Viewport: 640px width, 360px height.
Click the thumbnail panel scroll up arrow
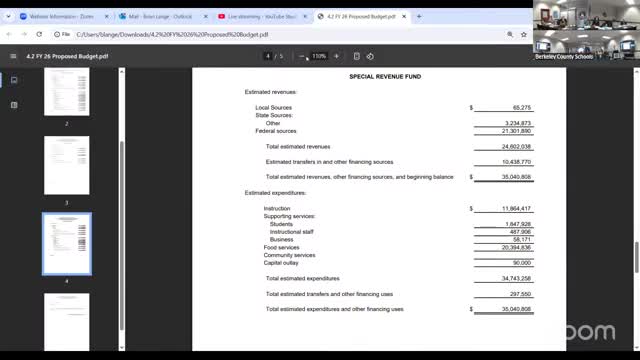(x=122, y=71)
